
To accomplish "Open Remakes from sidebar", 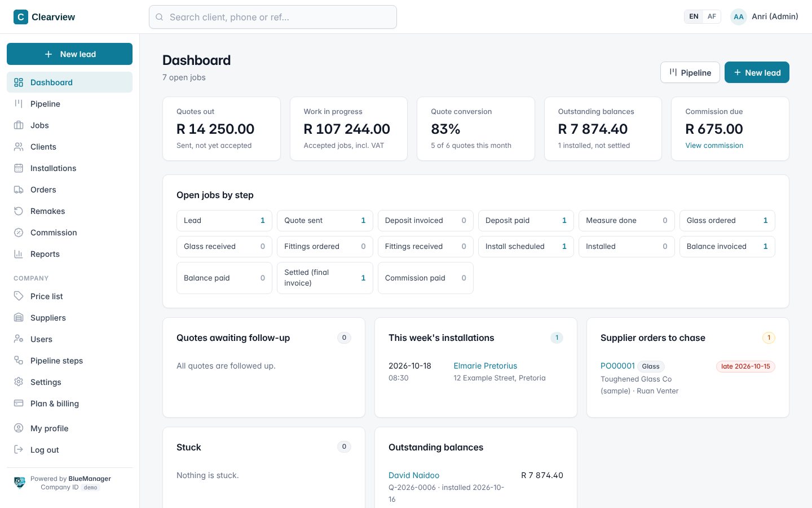I will pos(69,211).
